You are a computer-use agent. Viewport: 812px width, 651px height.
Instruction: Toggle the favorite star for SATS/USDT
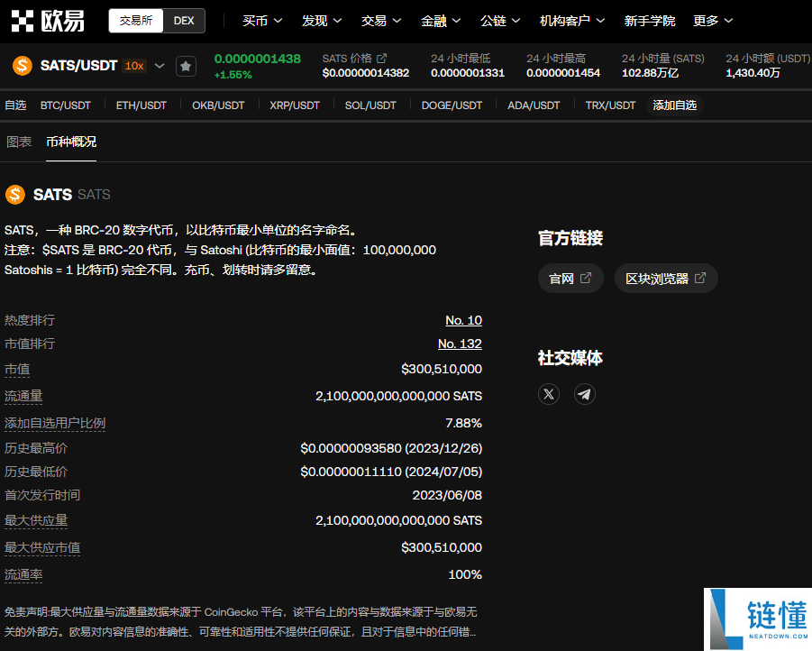186,67
